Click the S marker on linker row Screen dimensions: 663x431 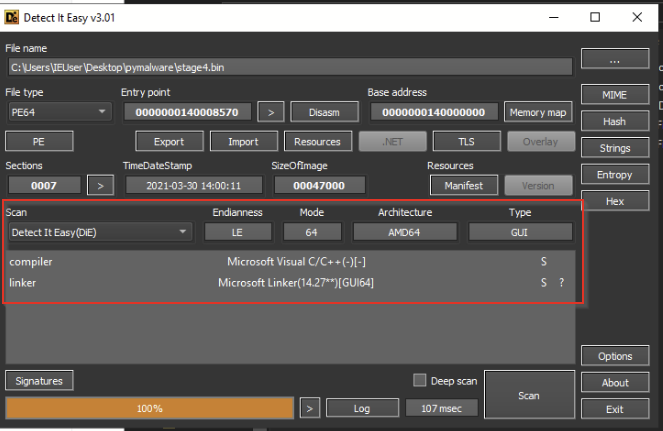tap(544, 283)
